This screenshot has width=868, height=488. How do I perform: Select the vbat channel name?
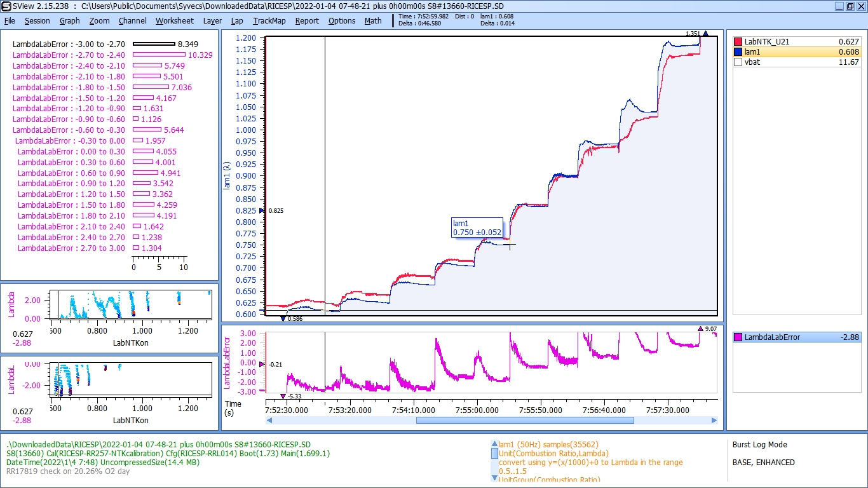tap(752, 62)
